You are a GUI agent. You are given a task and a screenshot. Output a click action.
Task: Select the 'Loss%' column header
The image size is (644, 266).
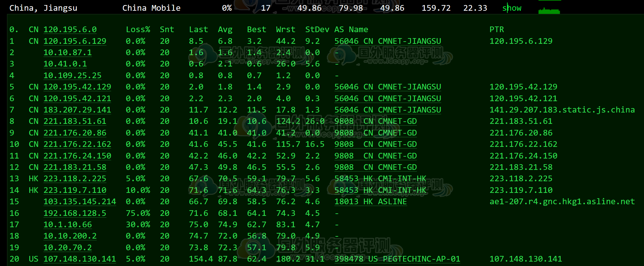pos(138,30)
